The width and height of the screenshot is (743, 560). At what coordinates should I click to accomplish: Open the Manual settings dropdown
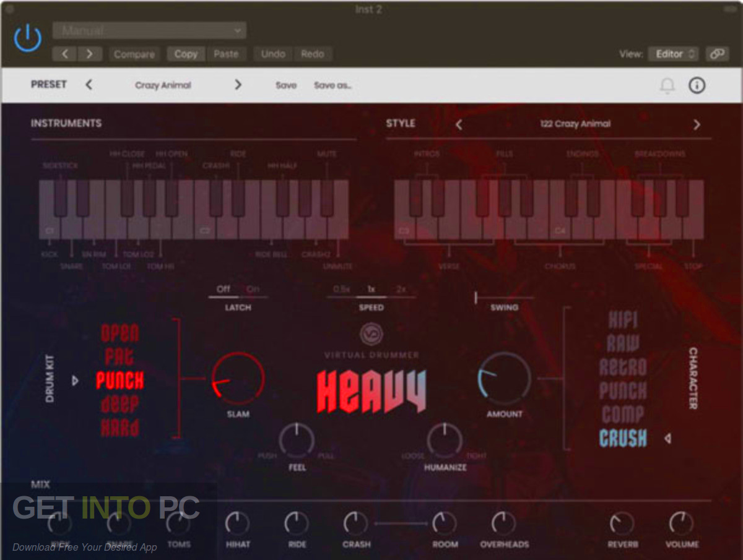tap(149, 30)
